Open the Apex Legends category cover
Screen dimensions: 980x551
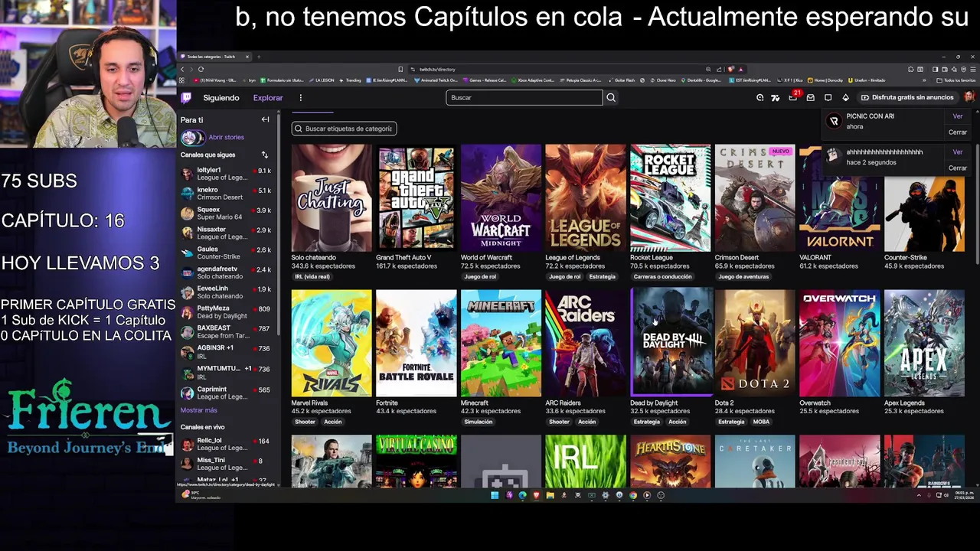tap(924, 343)
